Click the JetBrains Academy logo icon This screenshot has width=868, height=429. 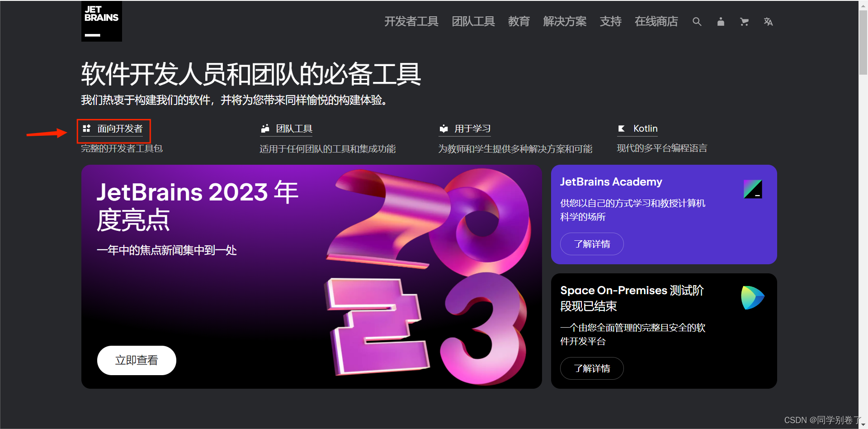pos(753,189)
